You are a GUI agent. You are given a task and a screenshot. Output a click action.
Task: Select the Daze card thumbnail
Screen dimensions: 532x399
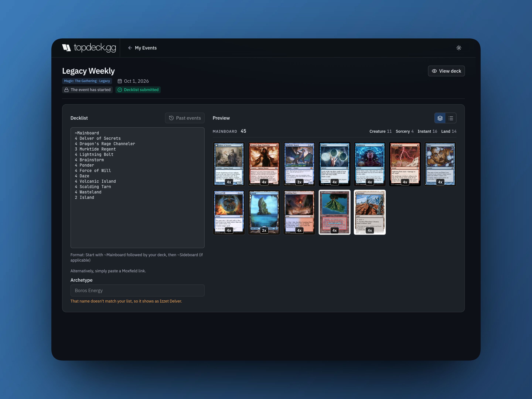pos(440,164)
